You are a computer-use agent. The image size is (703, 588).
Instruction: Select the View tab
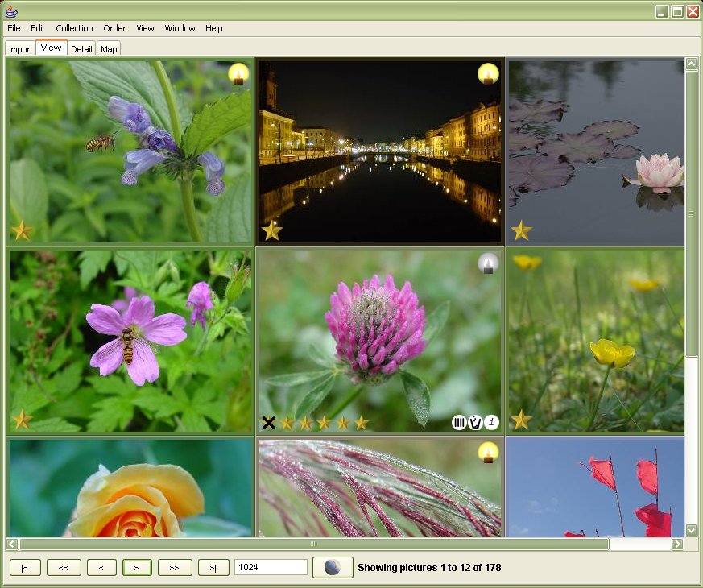tap(51, 48)
